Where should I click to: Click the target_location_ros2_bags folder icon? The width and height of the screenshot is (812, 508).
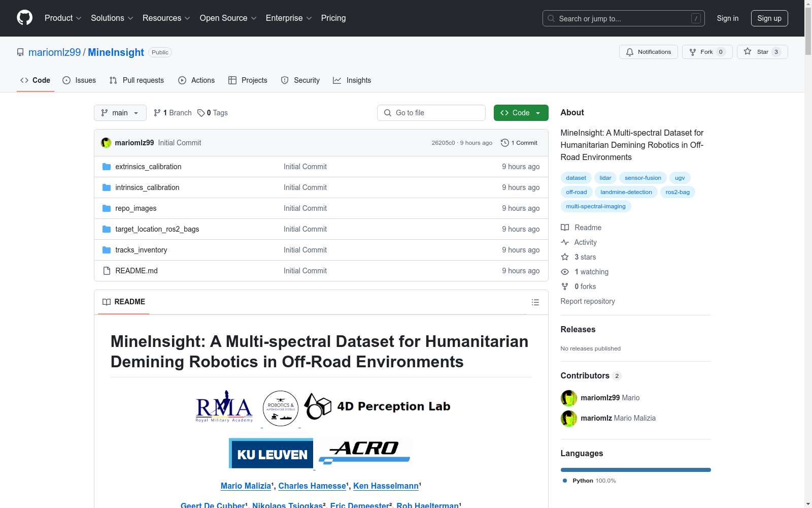pyautogui.click(x=107, y=229)
